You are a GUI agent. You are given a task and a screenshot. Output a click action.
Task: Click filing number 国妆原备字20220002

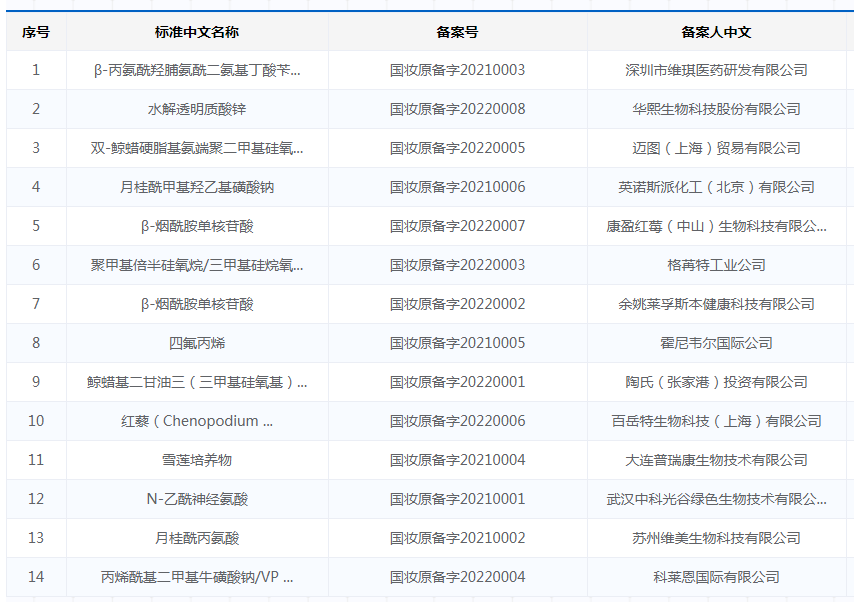(458, 304)
